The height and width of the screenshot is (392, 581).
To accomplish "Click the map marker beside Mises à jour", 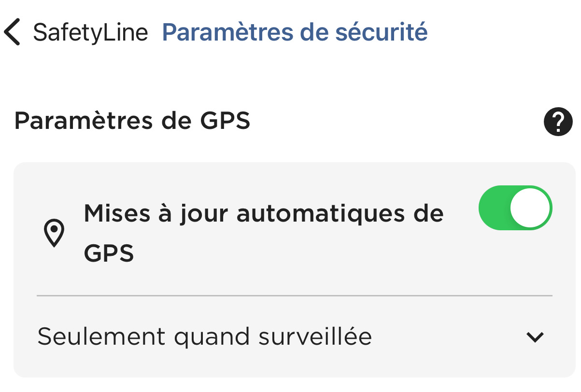I will tap(54, 233).
